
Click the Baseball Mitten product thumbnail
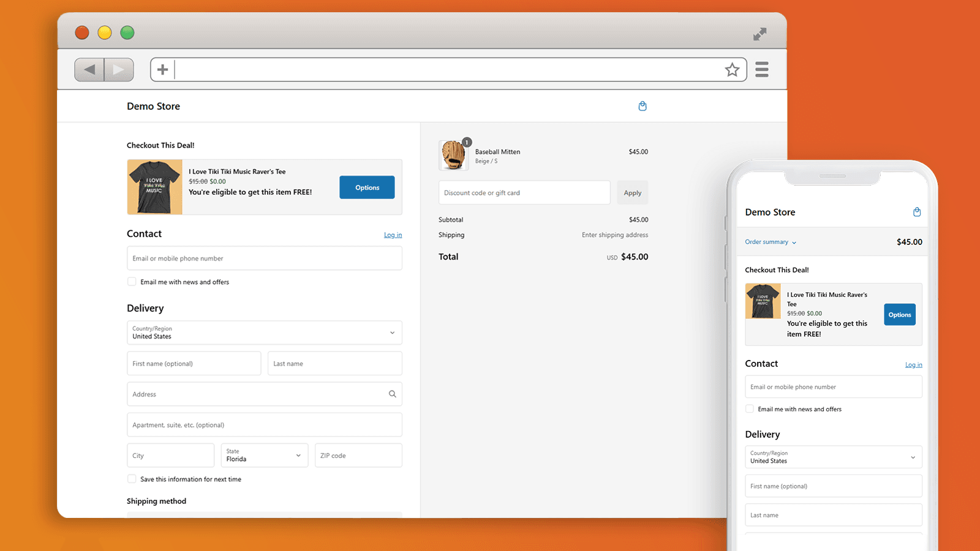pyautogui.click(x=453, y=155)
